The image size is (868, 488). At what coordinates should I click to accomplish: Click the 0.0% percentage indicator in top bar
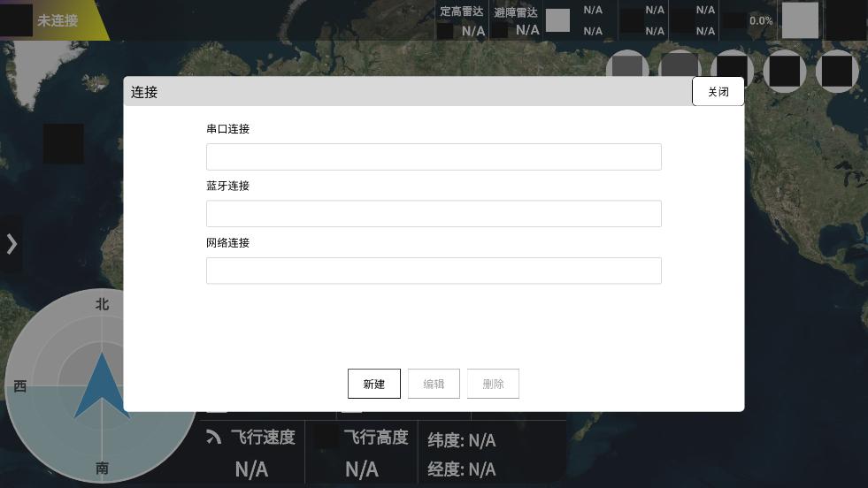pyautogui.click(x=760, y=20)
